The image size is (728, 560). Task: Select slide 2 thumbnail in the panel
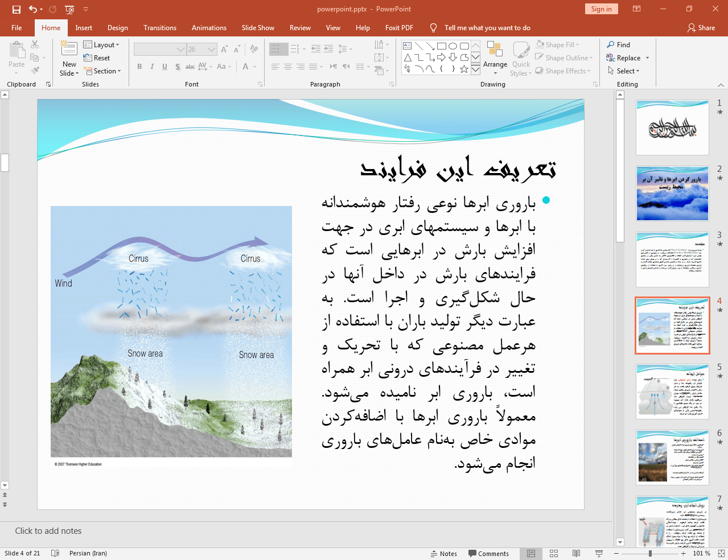point(672,193)
